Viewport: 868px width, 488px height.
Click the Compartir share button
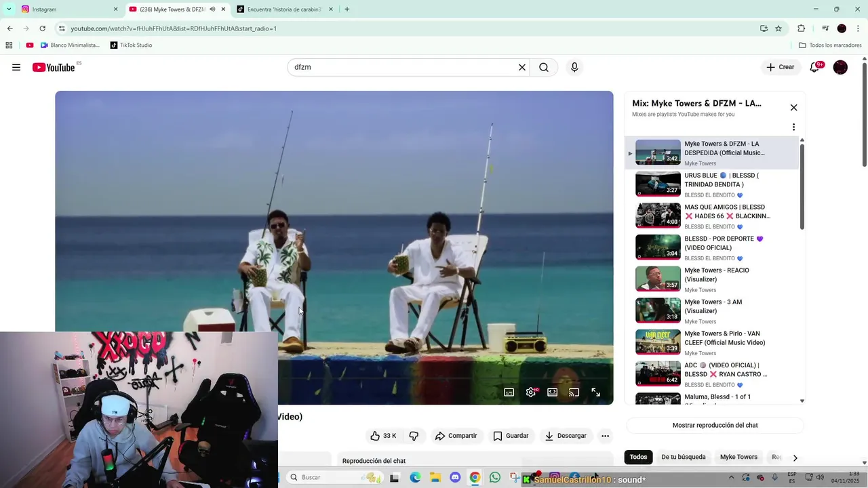(456, 436)
